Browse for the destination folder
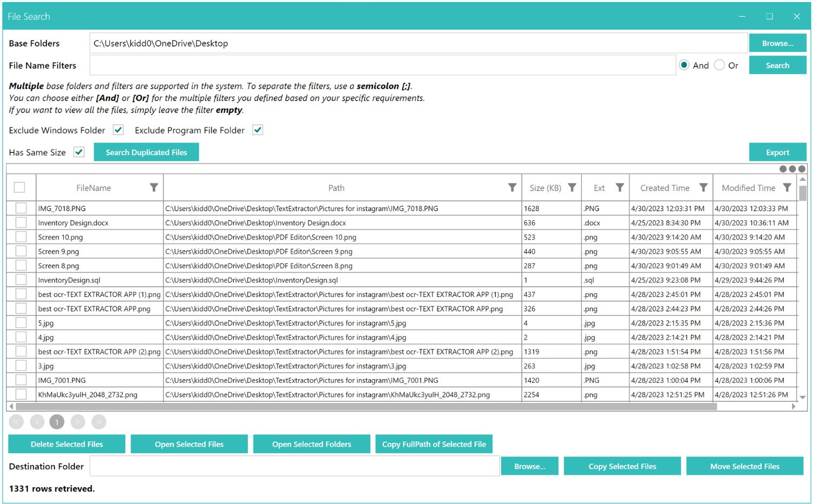 [x=529, y=466]
